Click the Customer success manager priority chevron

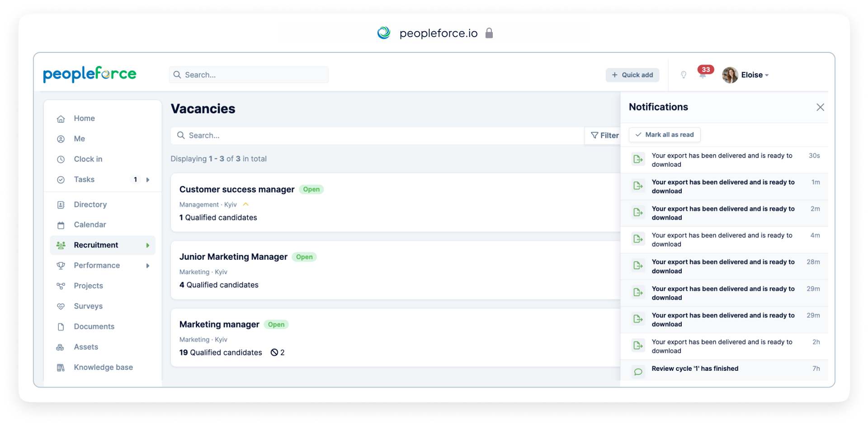click(x=245, y=205)
